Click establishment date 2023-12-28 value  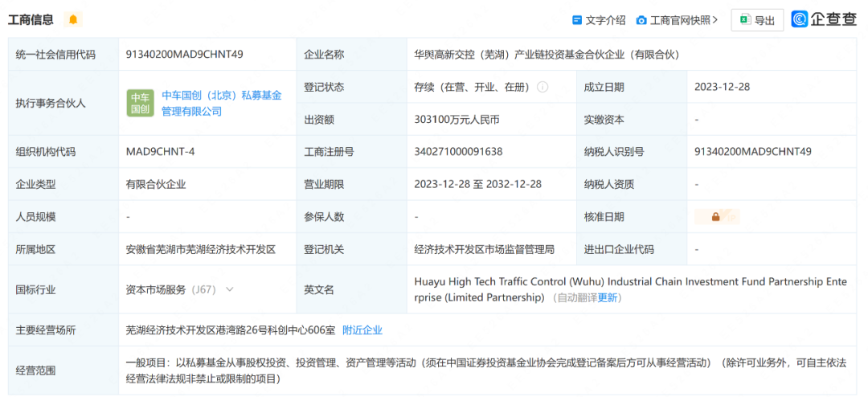pyautogui.click(x=722, y=87)
